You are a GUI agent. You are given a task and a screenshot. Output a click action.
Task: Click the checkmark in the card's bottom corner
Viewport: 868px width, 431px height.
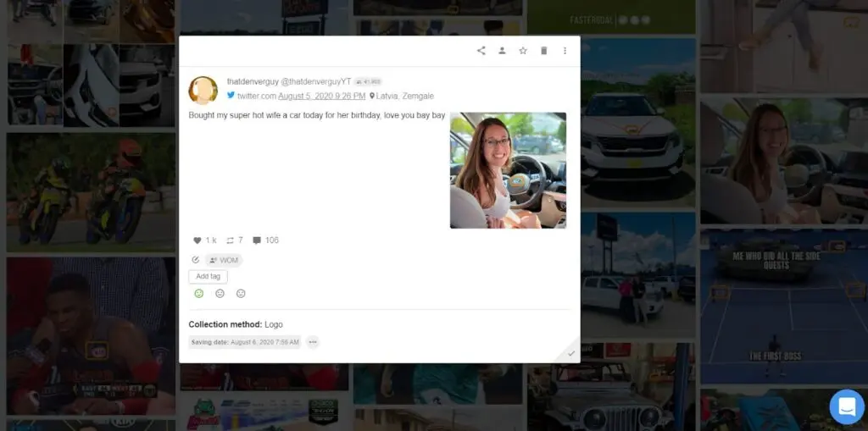coord(571,353)
